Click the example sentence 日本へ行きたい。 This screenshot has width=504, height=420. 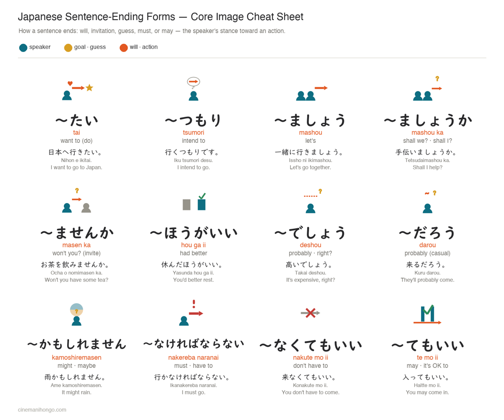pos(76,152)
